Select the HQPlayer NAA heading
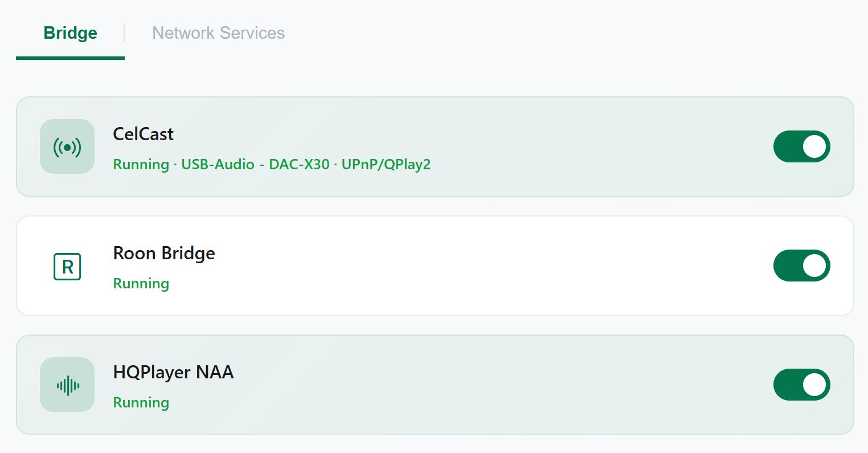Image resolution: width=868 pixels, height=453 pixels. [x=173, y=372]
